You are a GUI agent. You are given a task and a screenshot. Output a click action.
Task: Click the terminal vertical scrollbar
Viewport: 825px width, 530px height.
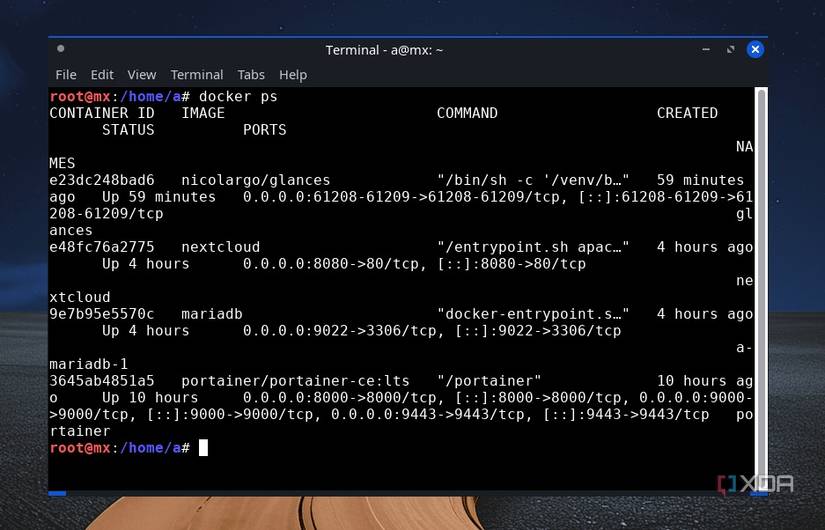(761, 289)
